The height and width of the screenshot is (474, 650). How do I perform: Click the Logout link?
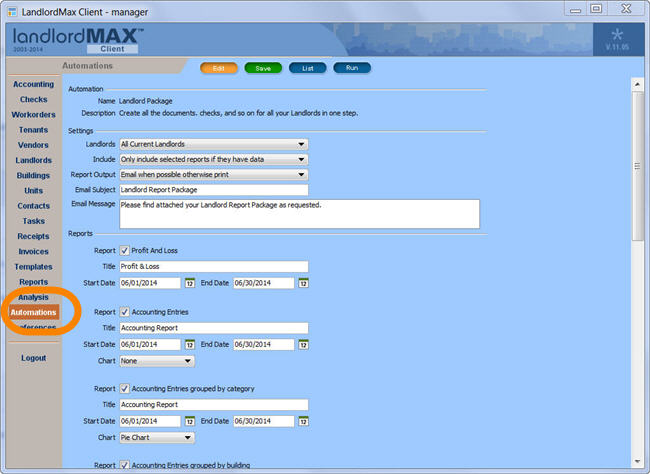pyautogui.click(x=34, y=358)
